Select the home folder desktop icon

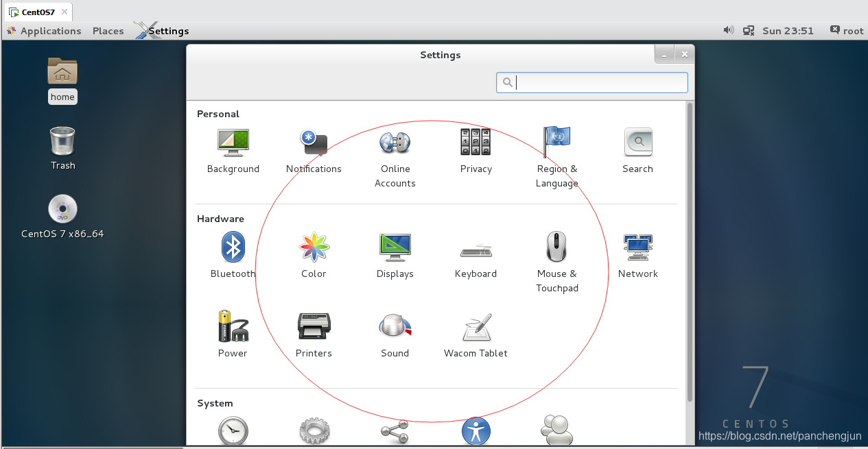click(x=62, y=80)
